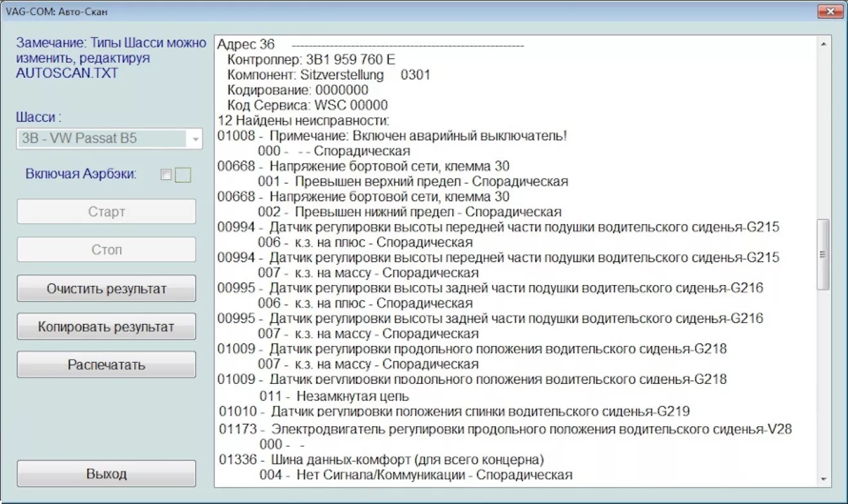This screenshot has height=504, width=848.
Task: Select fault 01008 аварийный выключатель line
Action: [x=393, y=136]
